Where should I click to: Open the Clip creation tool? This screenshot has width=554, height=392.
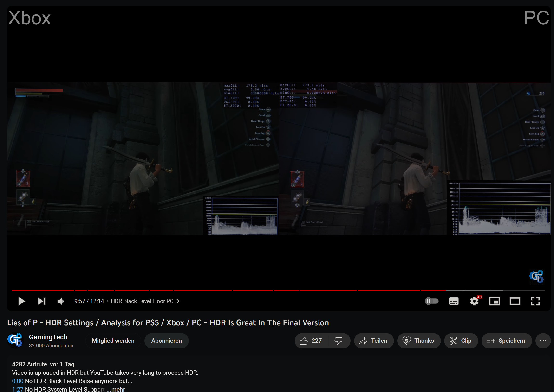coord(461,341)
